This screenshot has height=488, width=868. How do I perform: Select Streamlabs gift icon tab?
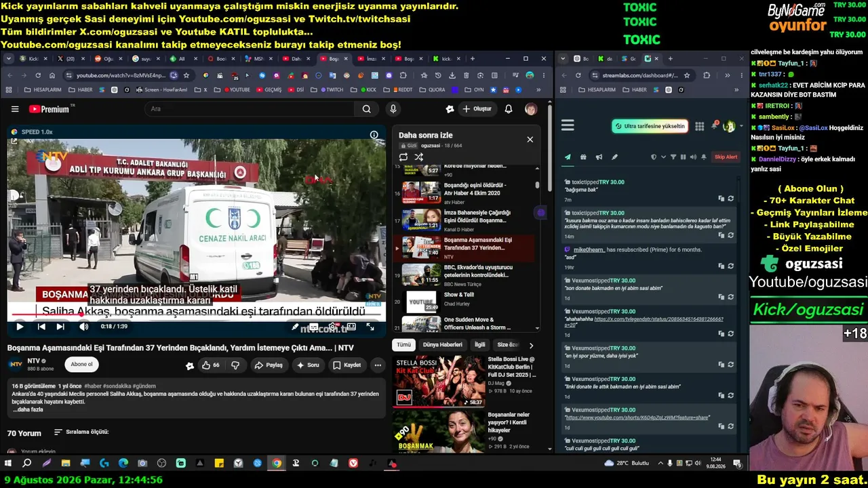(583, 157)
